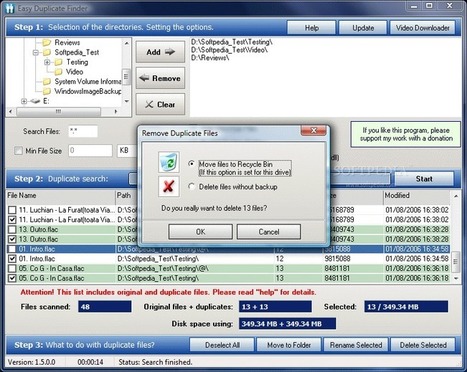Viewport: 467px width, 372px height.
Task: Click results list scroll up arrow
Action: (456, 196)
